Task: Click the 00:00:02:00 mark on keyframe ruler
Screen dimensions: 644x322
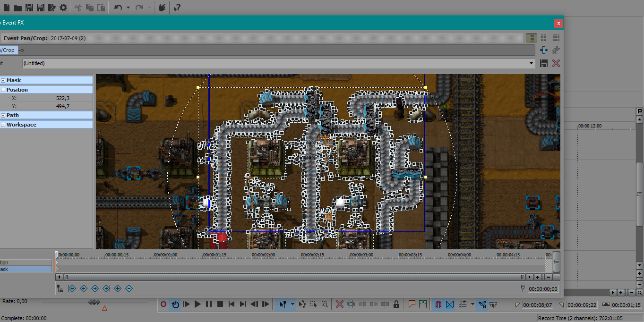Action: [x=263, y=255]
